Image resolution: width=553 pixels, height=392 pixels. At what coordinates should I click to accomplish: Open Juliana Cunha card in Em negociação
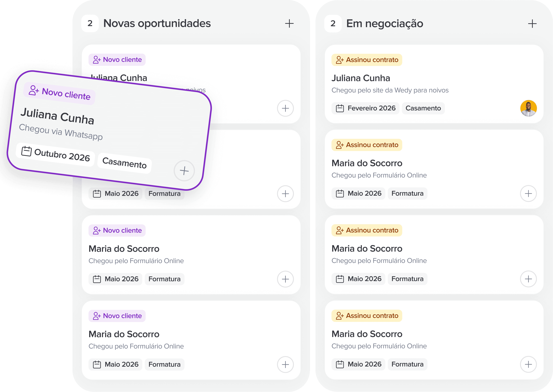tap(361, 78)
